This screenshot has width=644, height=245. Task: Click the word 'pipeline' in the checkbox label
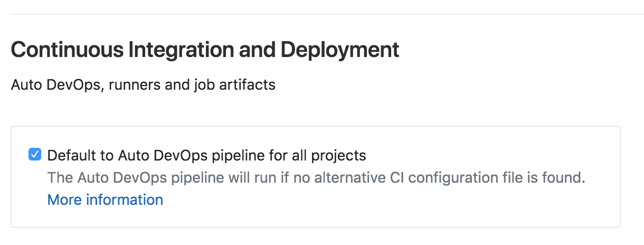tap(240, 156)
